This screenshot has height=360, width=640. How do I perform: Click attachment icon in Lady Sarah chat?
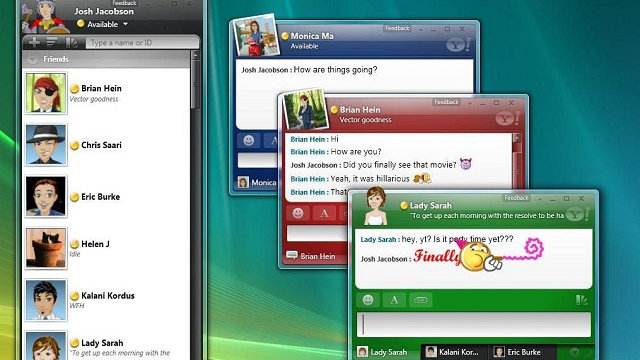(420, 300)
